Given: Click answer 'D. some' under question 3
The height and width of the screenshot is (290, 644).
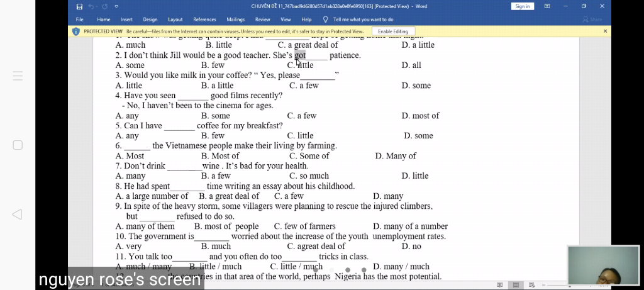Looking at the screenshot, I should pyautogui.click(x=416, y=86).
